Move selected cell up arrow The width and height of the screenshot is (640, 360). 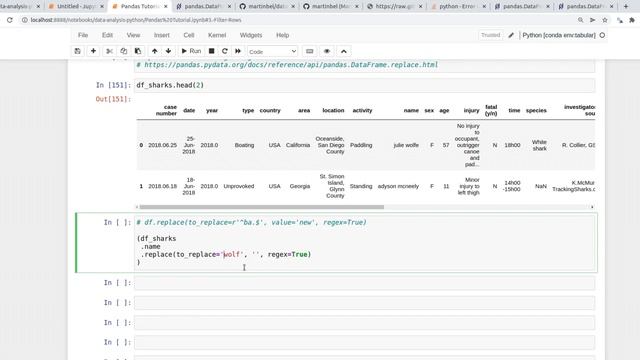(154, 51)
